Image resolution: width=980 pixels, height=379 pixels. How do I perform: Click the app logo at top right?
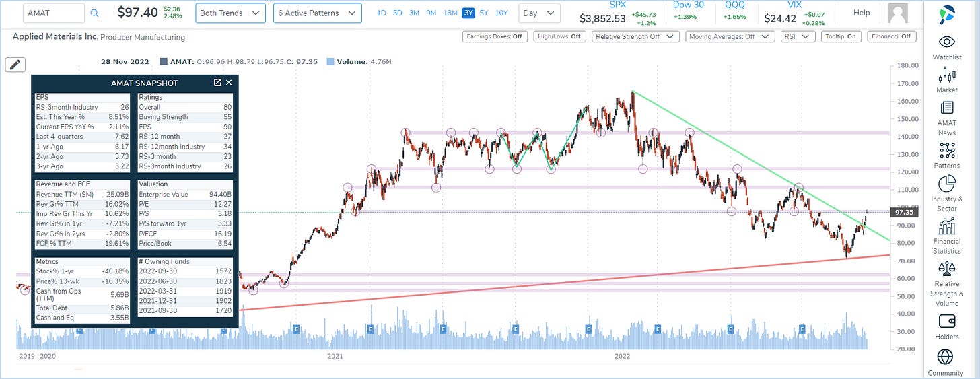(x=946, y=13)
